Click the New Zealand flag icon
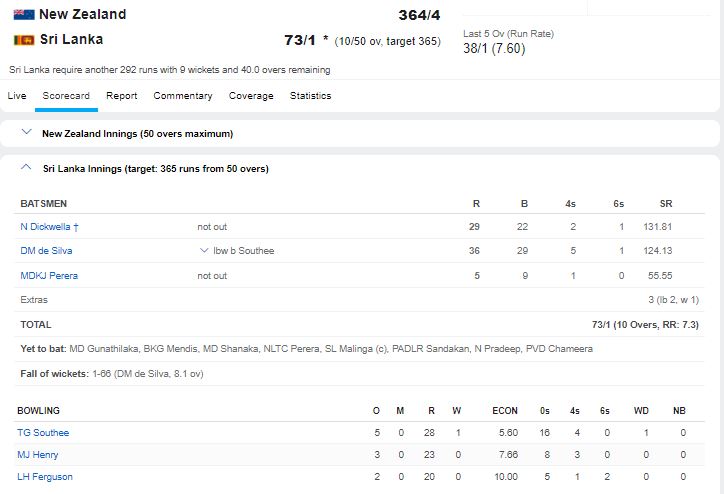724x494 pixels. (23, 15)
